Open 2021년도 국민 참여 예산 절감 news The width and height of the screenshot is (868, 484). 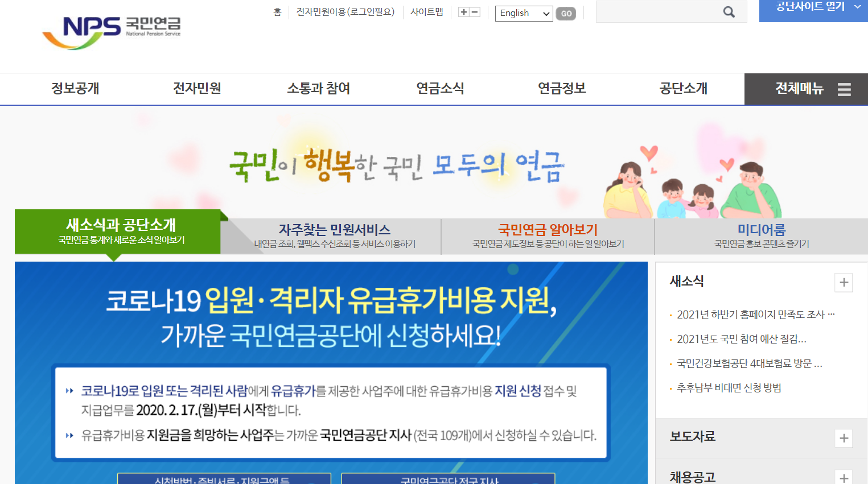tap(741, 339)
